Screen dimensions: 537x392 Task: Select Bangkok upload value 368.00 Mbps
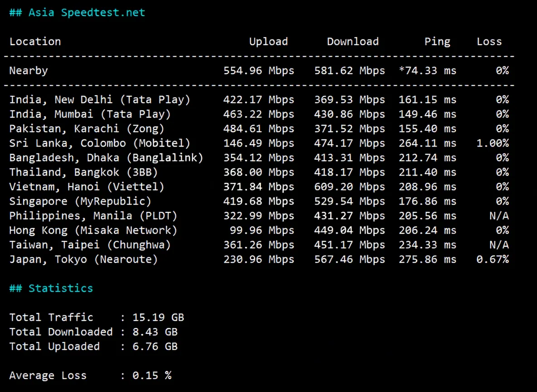(x=259, y=172)
